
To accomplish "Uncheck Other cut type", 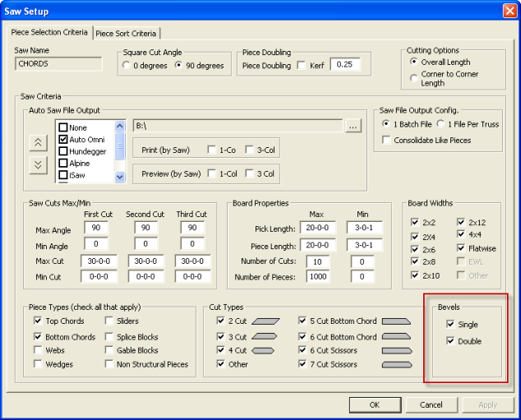I will pyautogui.click(x=220, y=364).
